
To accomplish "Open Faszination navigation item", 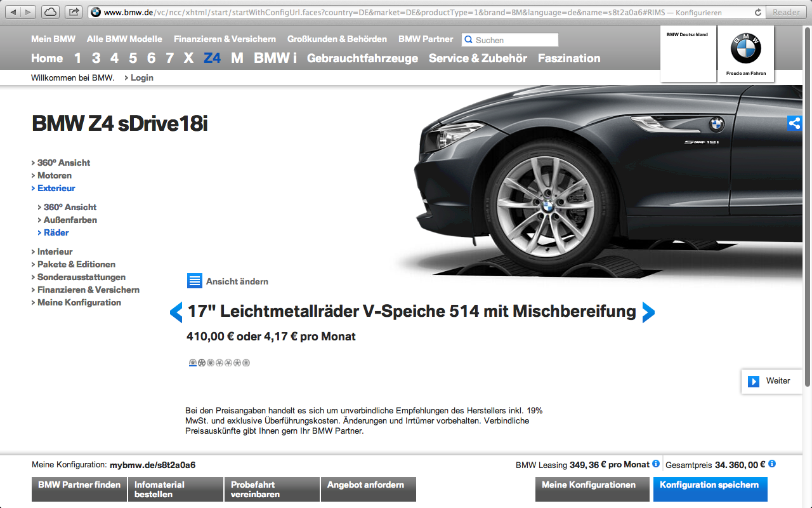I will click(569, 58).
